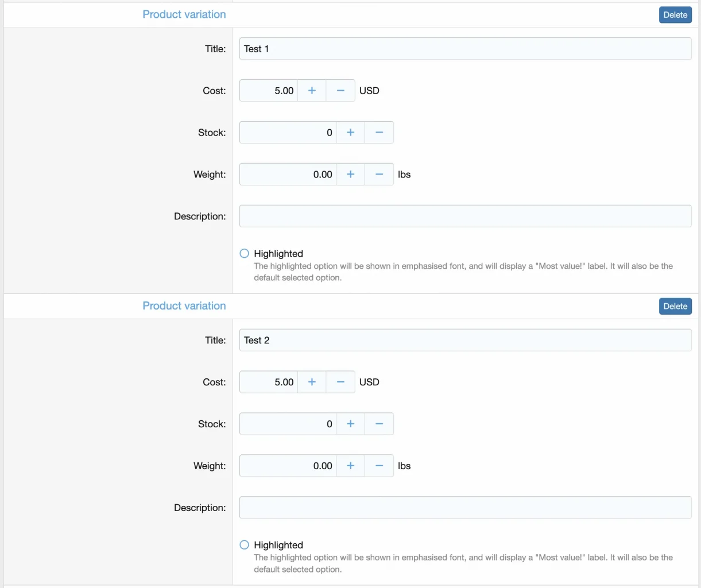The width and height of the screenshot is (701, 588).
Task: Click the Product variation heading above Test 1
Action: (184, 14)
